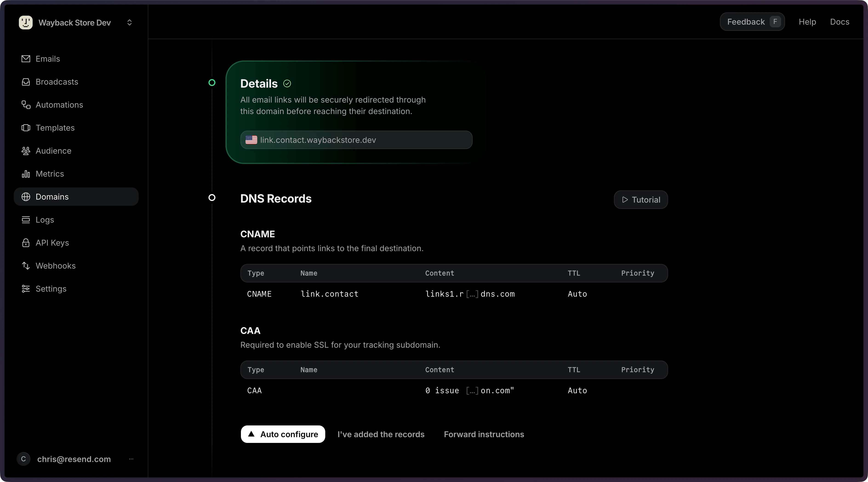Toggle the status circle beside DNS Records

212,198
